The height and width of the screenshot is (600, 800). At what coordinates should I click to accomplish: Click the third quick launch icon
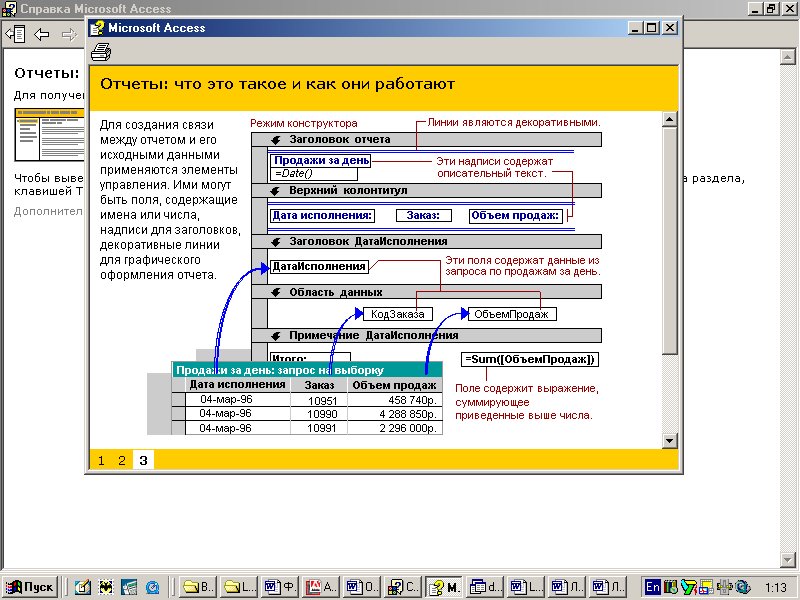(x=129, y=587)
